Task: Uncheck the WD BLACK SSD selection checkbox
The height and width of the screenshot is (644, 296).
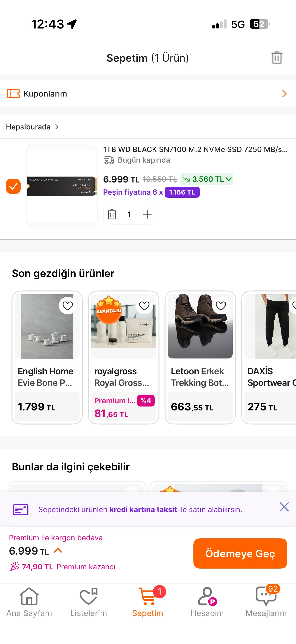Action: (13, 186)
